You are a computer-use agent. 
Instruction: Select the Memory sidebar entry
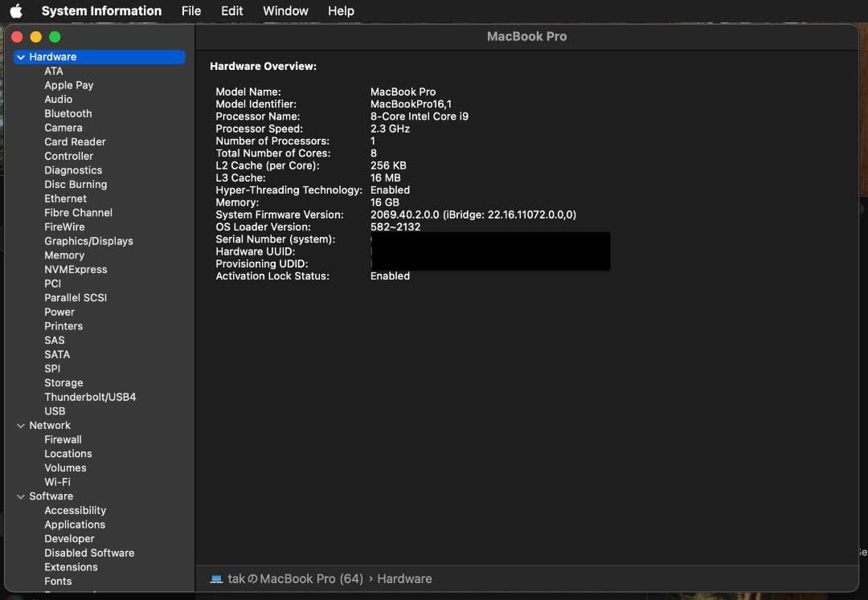(64, 255)
